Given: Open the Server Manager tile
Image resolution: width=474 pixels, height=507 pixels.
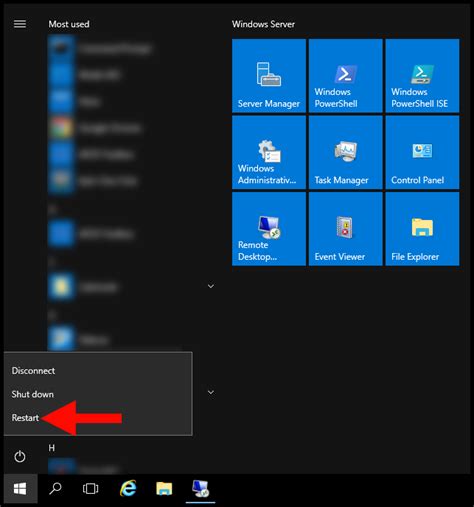Looking at the screenshot, I should pyautogui.click(x=269, y=76).
